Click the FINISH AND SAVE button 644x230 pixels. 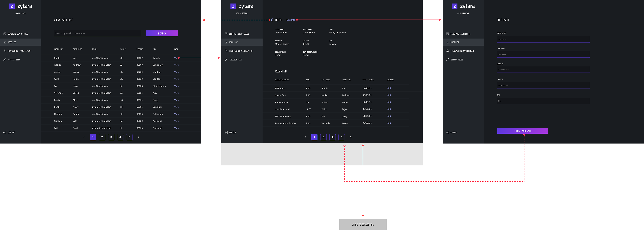pos(523,131)
